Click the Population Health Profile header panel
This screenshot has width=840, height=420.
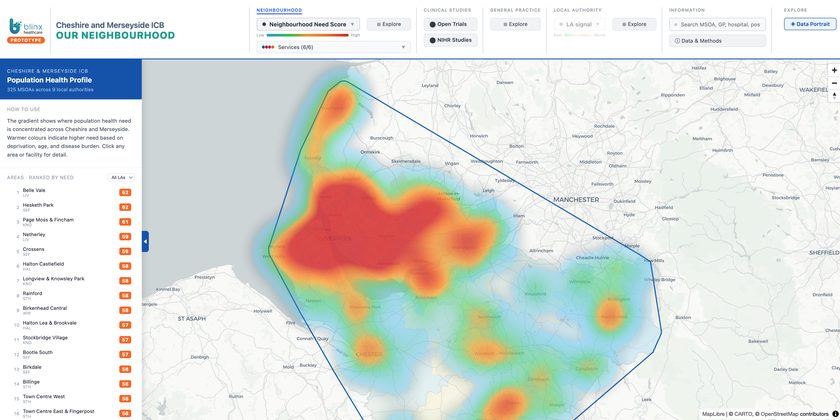coord(71,79)
